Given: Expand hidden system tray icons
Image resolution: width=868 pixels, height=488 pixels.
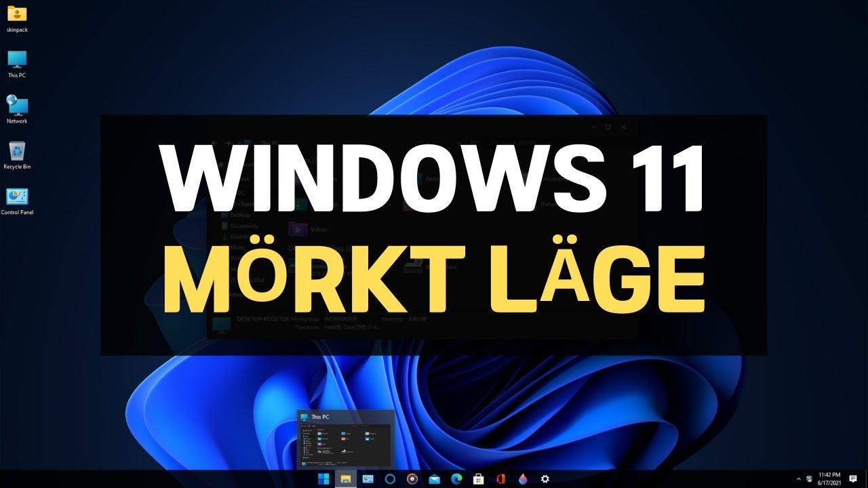Looking at the screenshot, I should (x=798, y=479).
